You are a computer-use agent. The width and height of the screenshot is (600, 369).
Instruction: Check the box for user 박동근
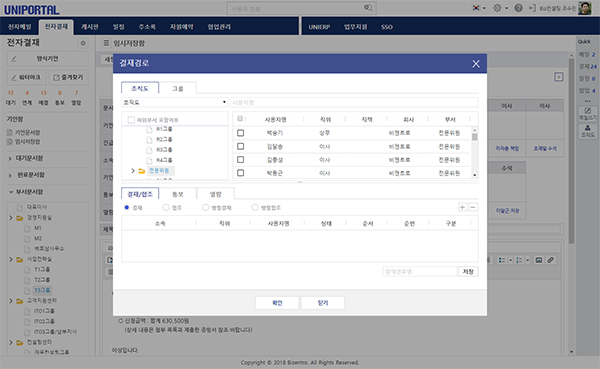[240, 173]
